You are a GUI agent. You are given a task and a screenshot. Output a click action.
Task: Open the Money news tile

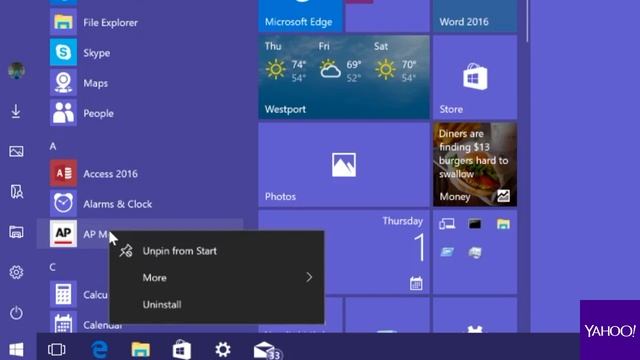(x=475, y=164)
